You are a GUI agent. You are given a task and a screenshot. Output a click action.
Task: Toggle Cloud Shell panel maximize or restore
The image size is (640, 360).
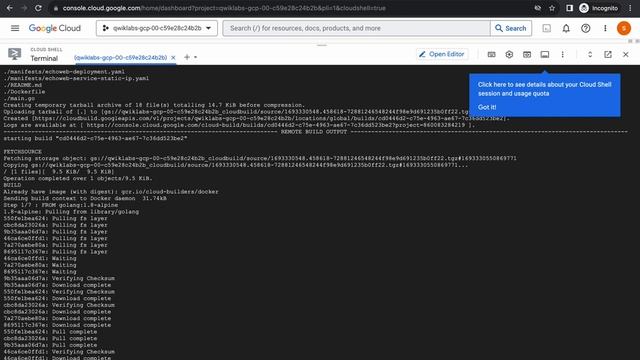point(590,54)
